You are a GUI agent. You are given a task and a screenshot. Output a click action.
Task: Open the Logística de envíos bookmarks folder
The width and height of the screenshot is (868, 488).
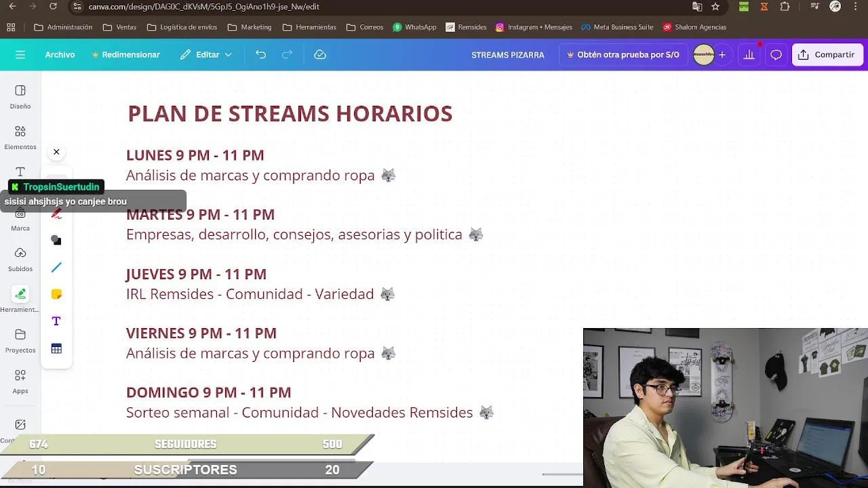[182, 27]
